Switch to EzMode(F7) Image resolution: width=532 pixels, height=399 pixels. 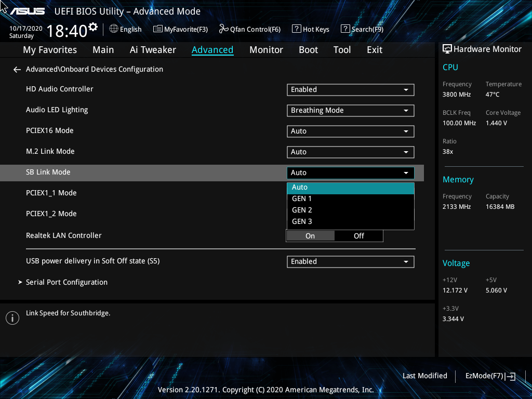tap(490, 376)
